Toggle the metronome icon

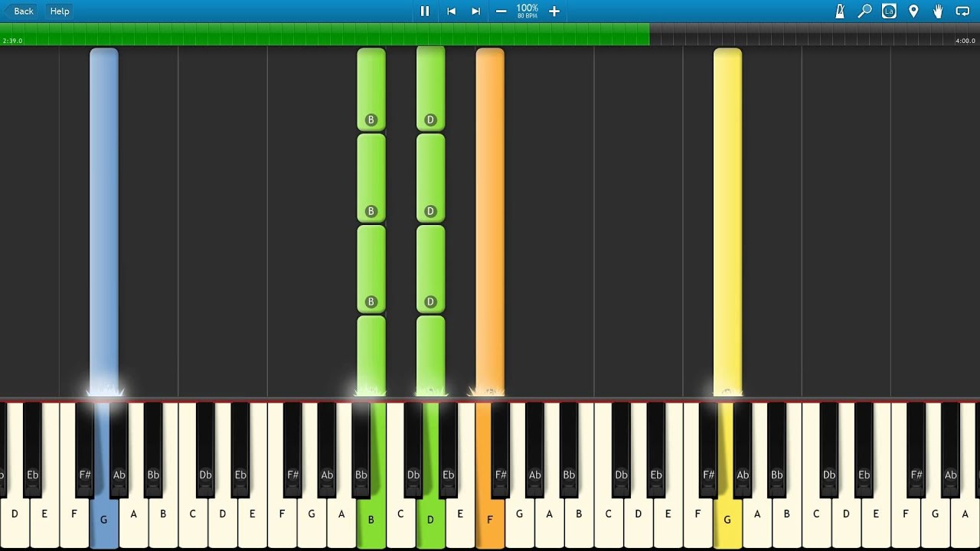[x=840, y=11]
